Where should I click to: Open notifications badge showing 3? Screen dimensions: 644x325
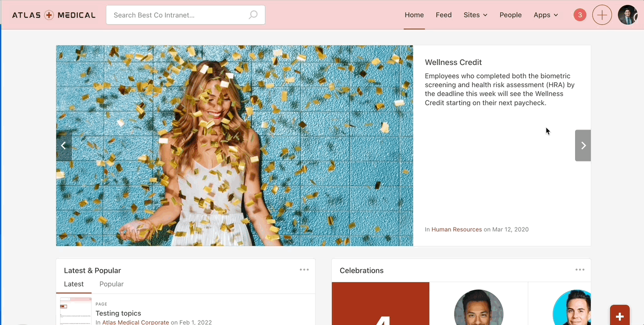pos(580,15)
